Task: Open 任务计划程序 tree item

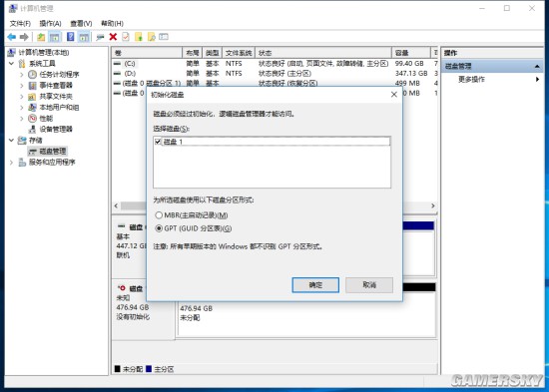Action: [59, 74]
